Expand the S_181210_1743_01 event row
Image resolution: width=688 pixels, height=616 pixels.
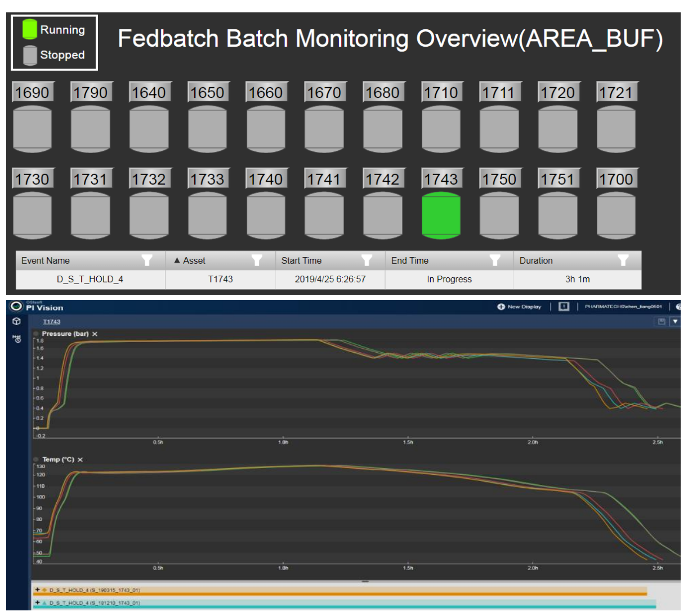(x=38, y=602)
